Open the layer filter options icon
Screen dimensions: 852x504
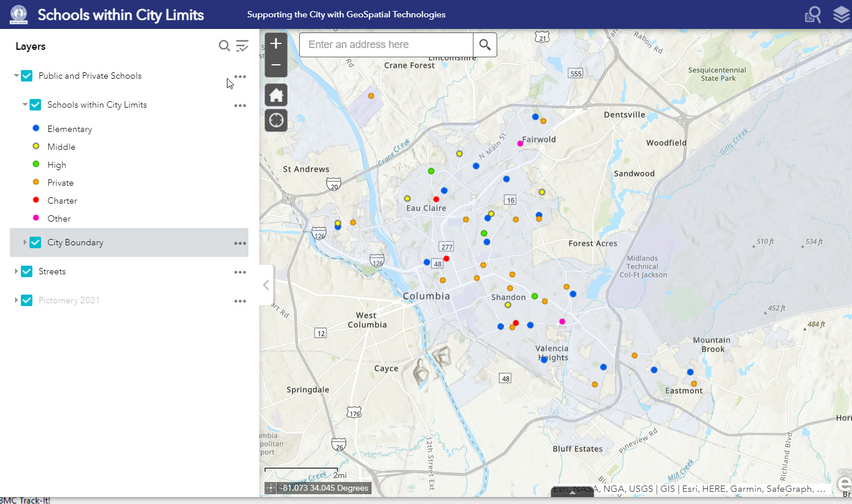coord(243,46)
